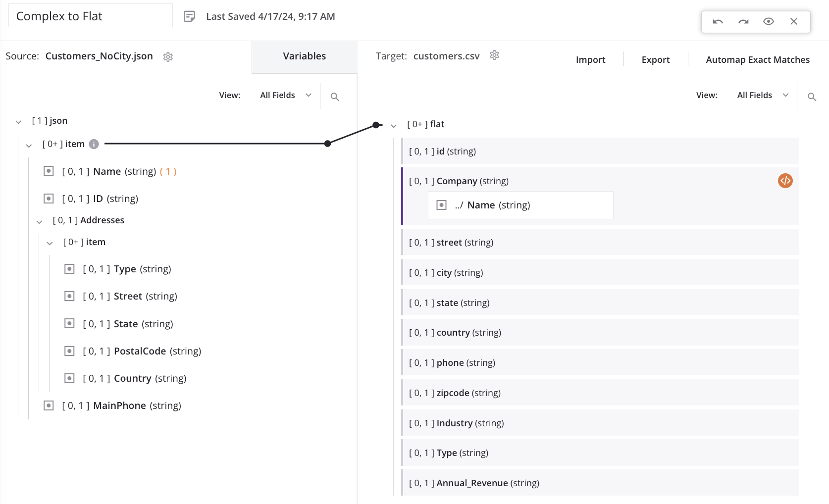829x504 pixels.
Task: Click the redo arrow icon
Action: click(743, 21)
